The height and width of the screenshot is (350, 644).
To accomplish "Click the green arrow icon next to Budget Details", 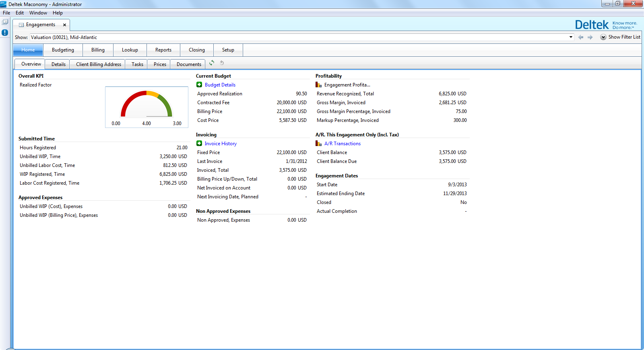I will click(x=199, y=85).
